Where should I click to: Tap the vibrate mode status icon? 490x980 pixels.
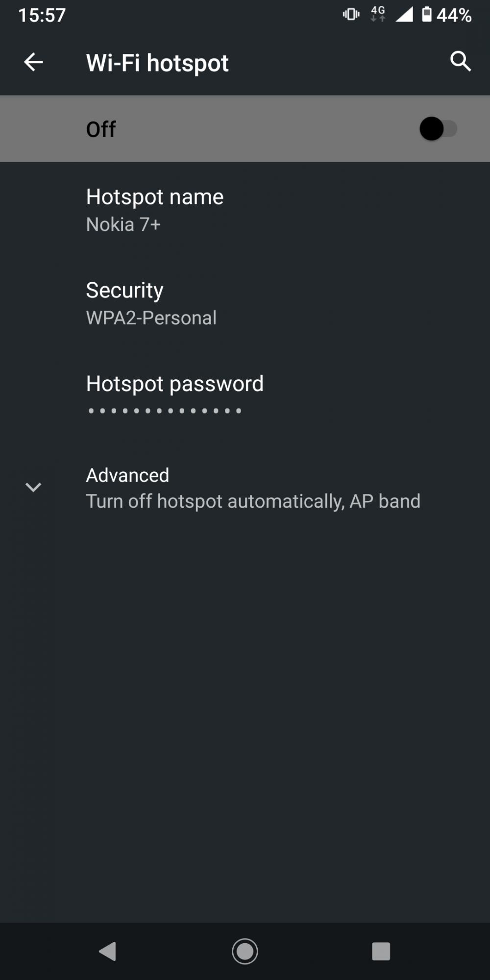tap(351, 14)
